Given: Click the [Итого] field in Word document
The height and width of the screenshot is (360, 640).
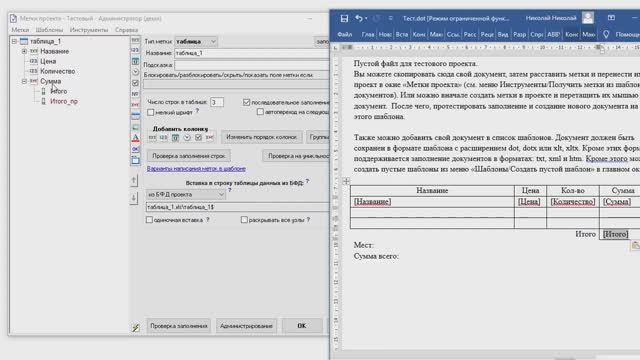Looking at the screenshot, I should pyautogui.click(x=616, y=234).
